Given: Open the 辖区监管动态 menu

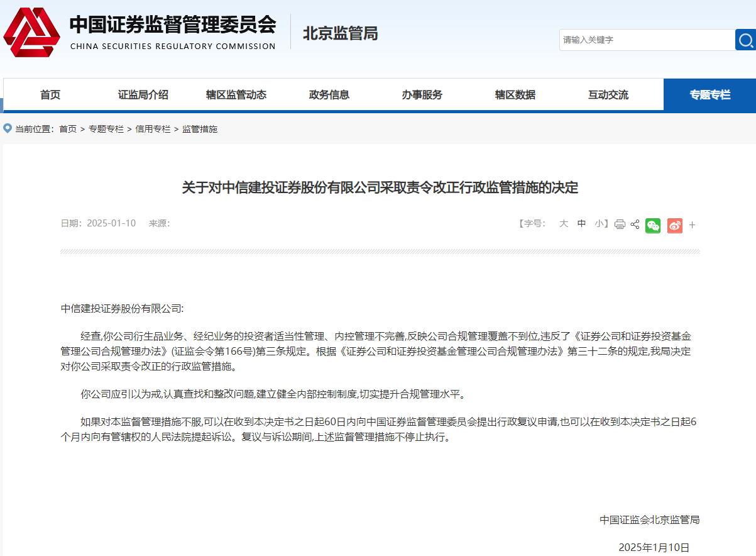Looking at the screenshot, I should [236, 95].
